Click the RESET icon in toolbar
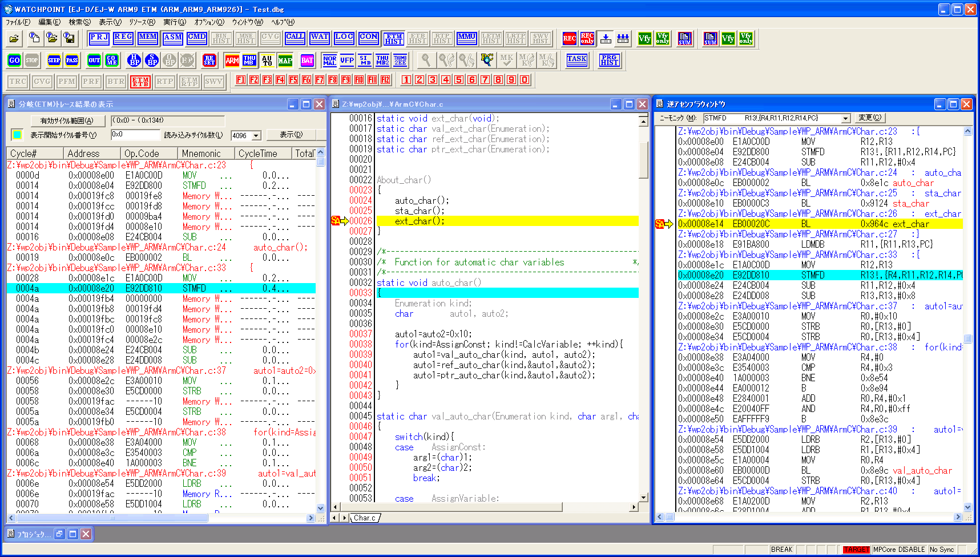 click(x=209, y=60)
